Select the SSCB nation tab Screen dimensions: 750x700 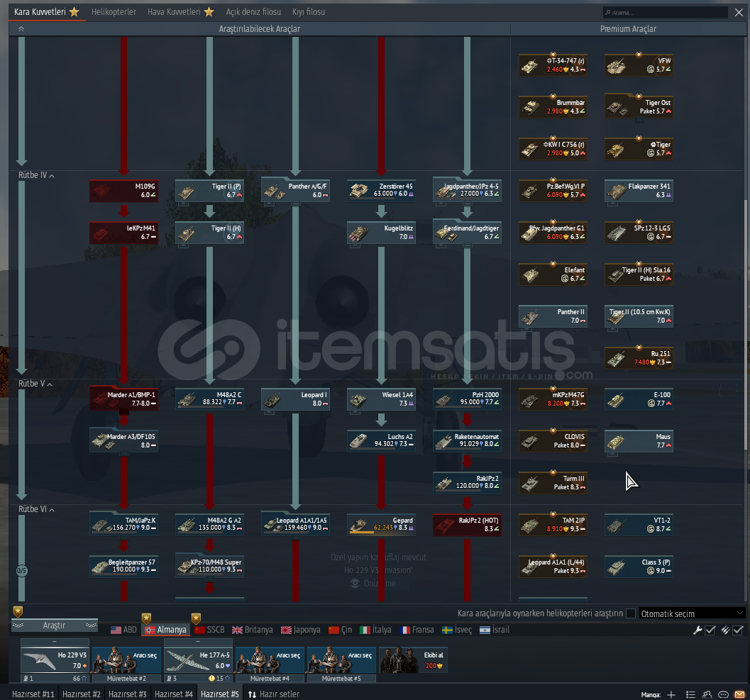[209, 630]
